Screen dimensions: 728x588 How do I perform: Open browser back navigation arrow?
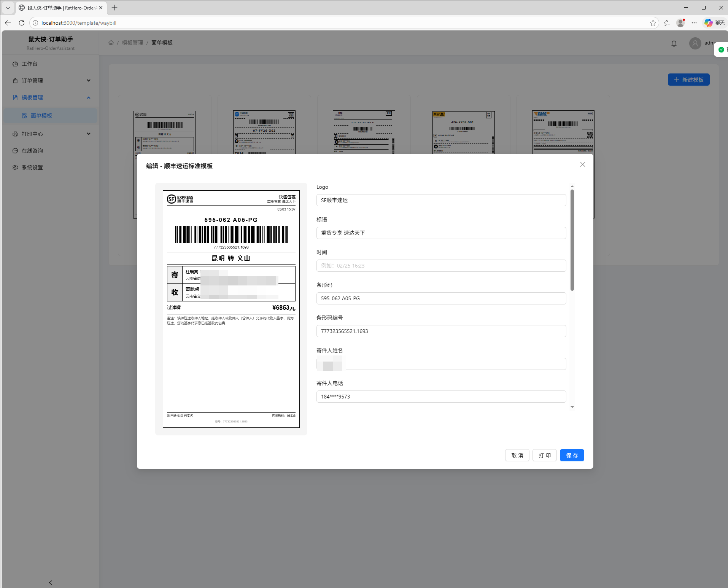click(x=8, y=23)
